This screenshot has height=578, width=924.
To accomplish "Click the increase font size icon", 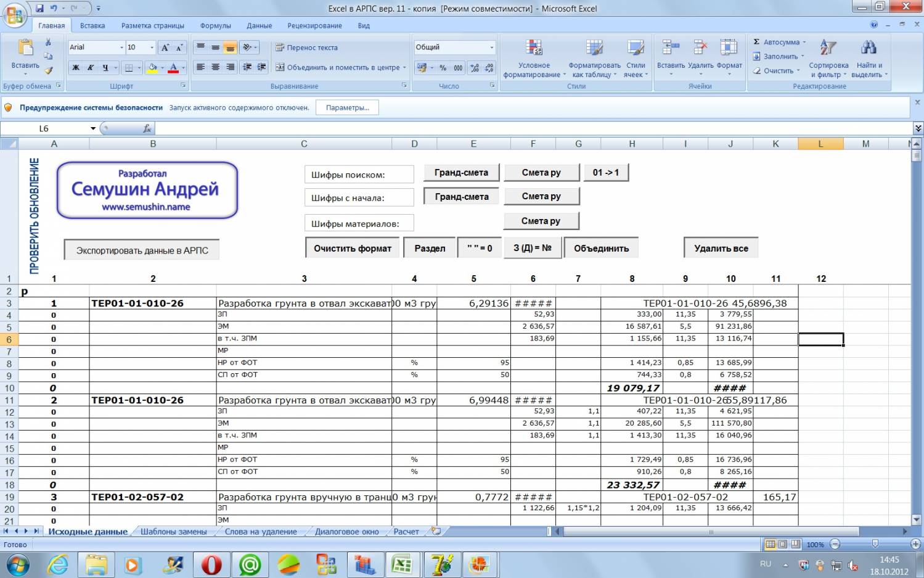I will (165, 47).
